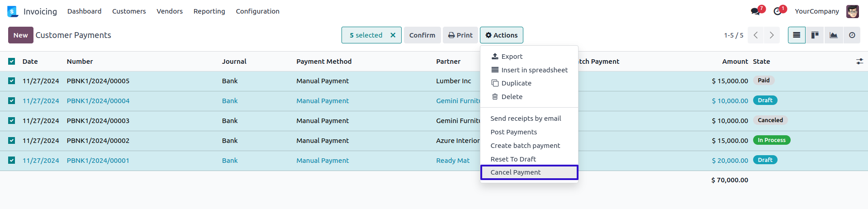Image resolution: width=868 pixels, height=209 pixels.
Task: Switch to graph view
Action: tap(833, 35)
